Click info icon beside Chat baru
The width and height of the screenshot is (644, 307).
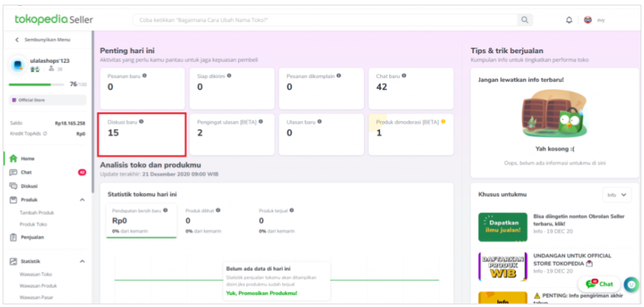(x=404, y=76)
